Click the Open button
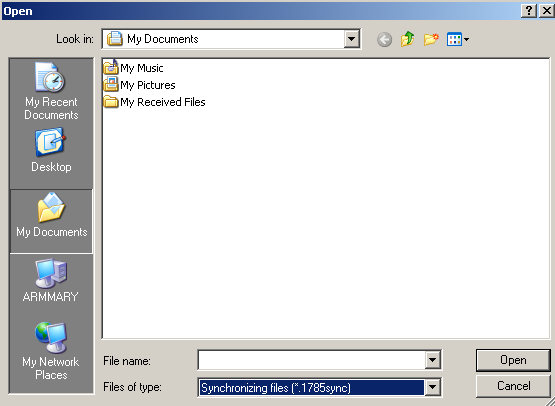The width and height of the screenshot is (555, 406). (513, 360)
